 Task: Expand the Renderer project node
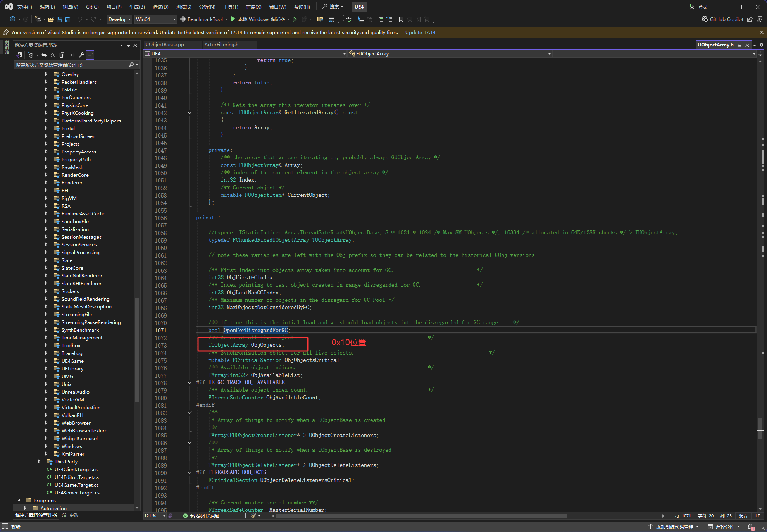46,182
